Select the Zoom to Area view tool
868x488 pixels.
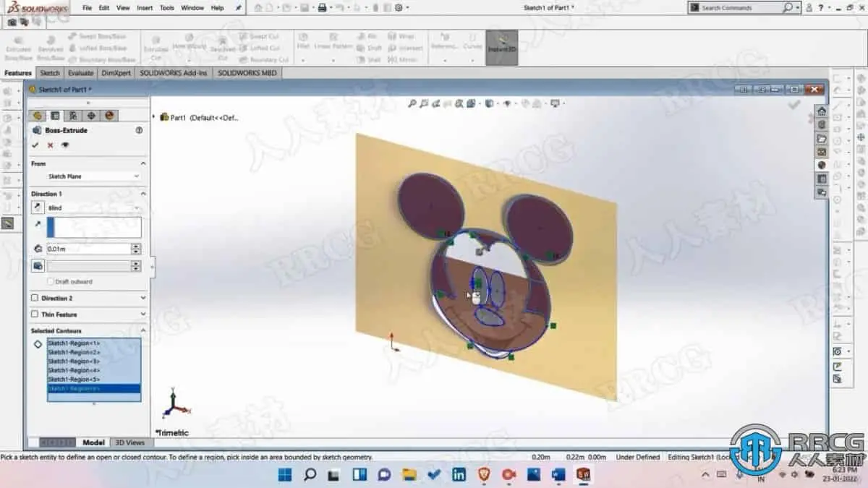425,104
